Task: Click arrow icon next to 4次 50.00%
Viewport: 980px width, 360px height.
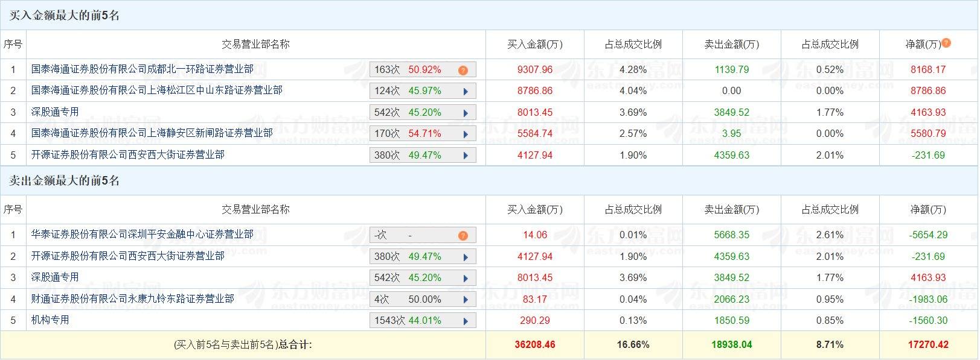Action: [465, 298]
